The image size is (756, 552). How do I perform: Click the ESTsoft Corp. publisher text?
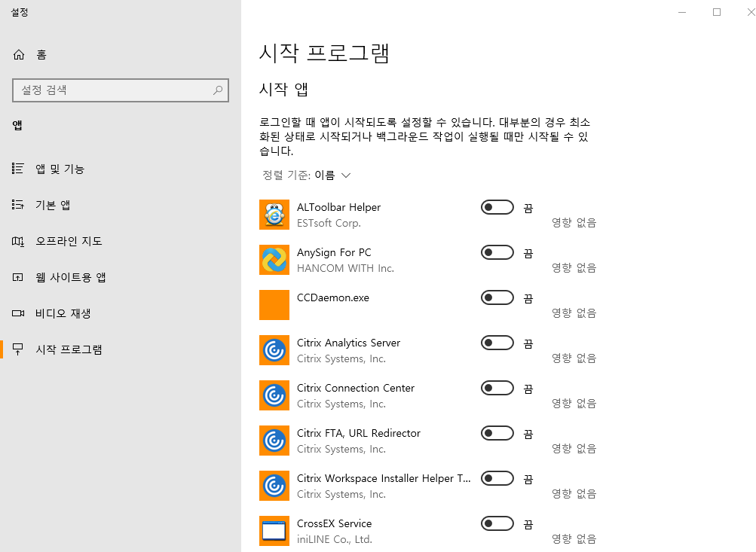[x=329, y=223]
